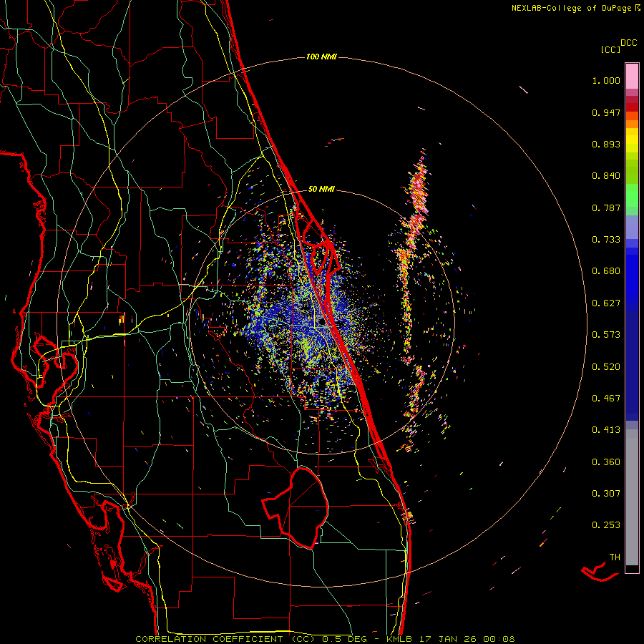Click the bright green segment of color bar

(x=632, y=195)
